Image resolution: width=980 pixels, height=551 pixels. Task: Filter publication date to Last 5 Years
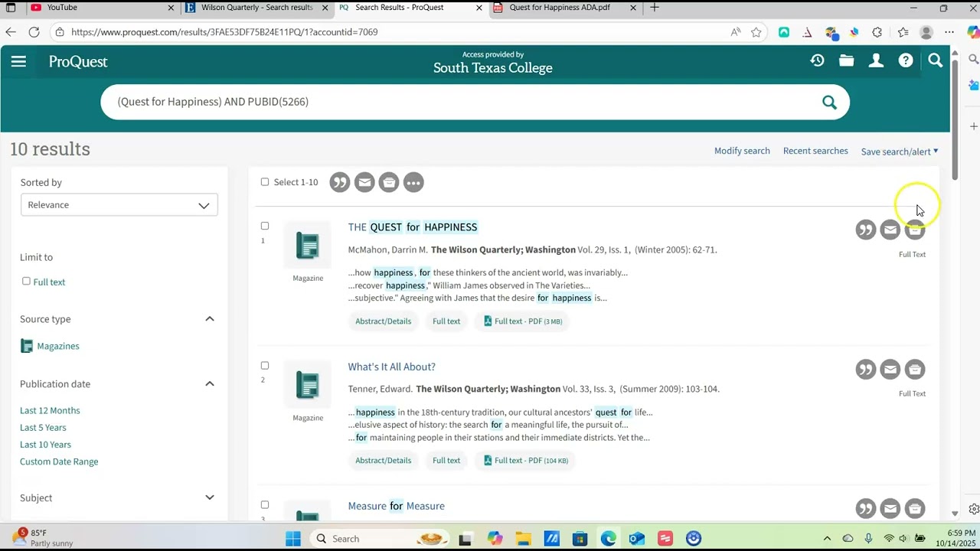pos(43,428)
